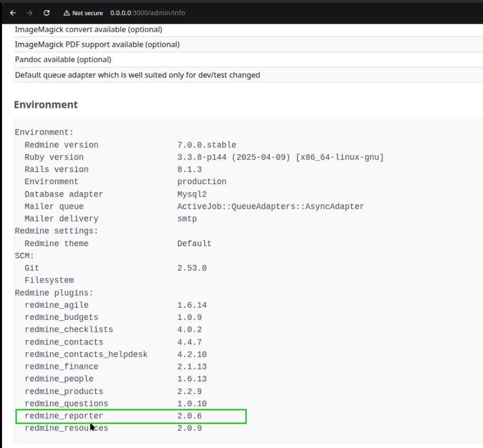Select the 'ImageMagick PDF support available (optional)' row
483x448 pixels.
(248, 44)
